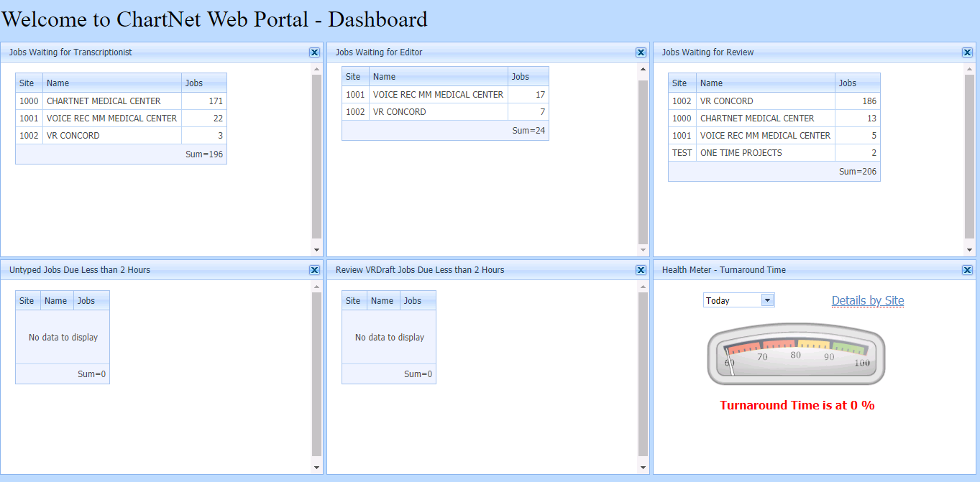980x482 pixels.
Task: Close the Review VRDraft Jobs panel
Action: (641, 270)
